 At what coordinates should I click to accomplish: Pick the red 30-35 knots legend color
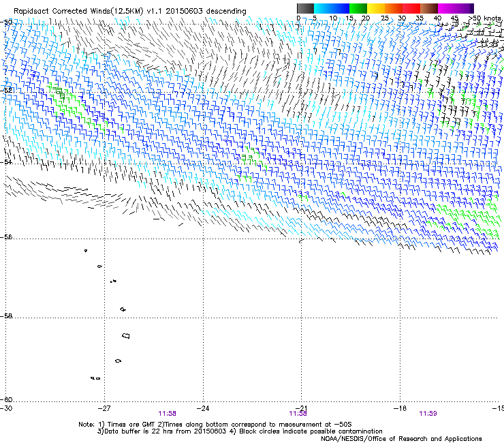[x=411, y=8]
